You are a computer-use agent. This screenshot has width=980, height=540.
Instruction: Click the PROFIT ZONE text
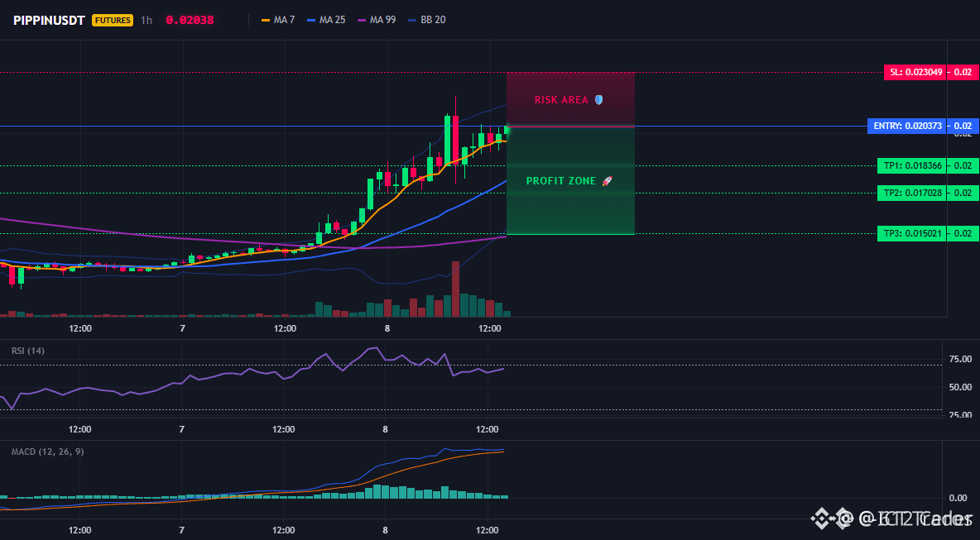pos(561,181)
